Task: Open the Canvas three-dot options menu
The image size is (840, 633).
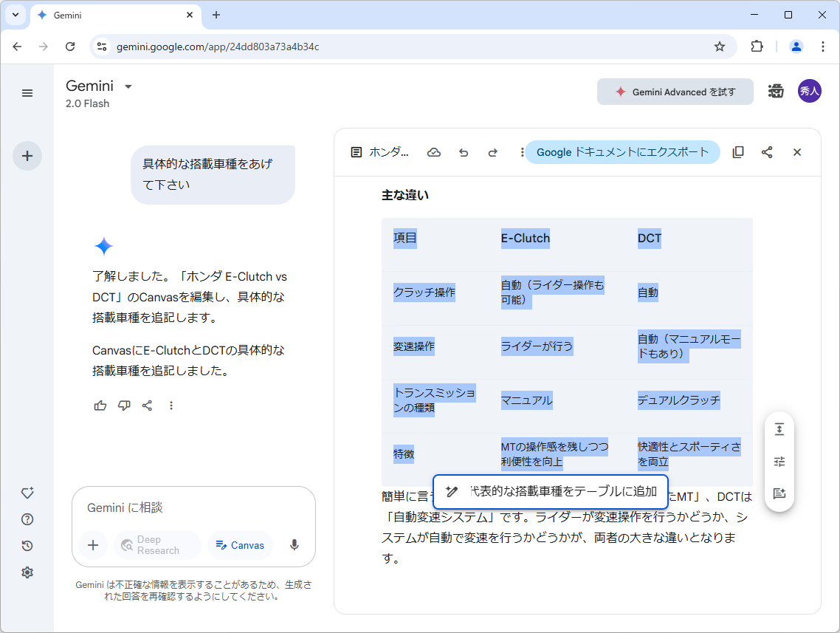Action: 522,151
